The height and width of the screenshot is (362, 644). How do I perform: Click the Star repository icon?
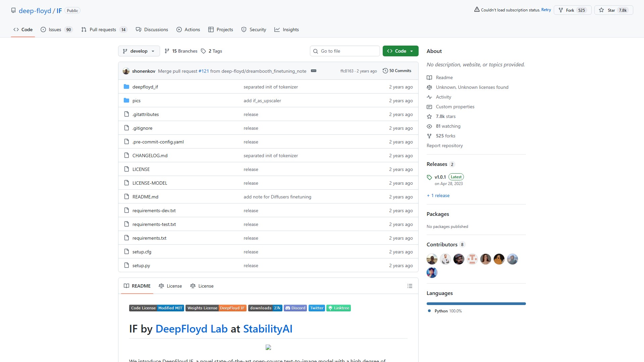601,10
